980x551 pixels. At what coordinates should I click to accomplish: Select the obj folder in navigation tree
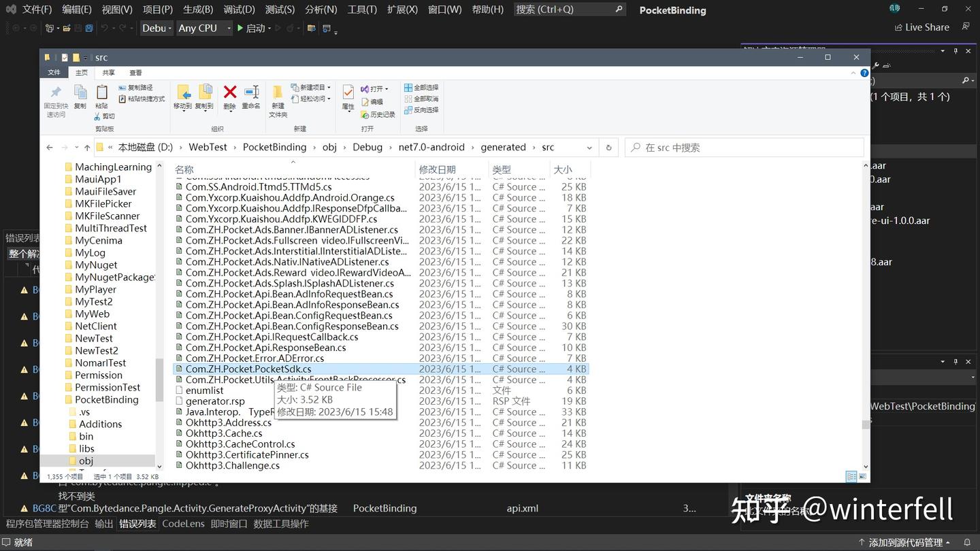click(x=86, y=461)
